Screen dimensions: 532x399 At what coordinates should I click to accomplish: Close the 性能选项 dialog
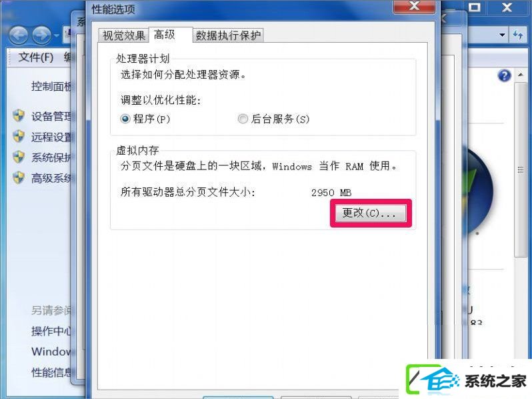[x=414, y=6]
